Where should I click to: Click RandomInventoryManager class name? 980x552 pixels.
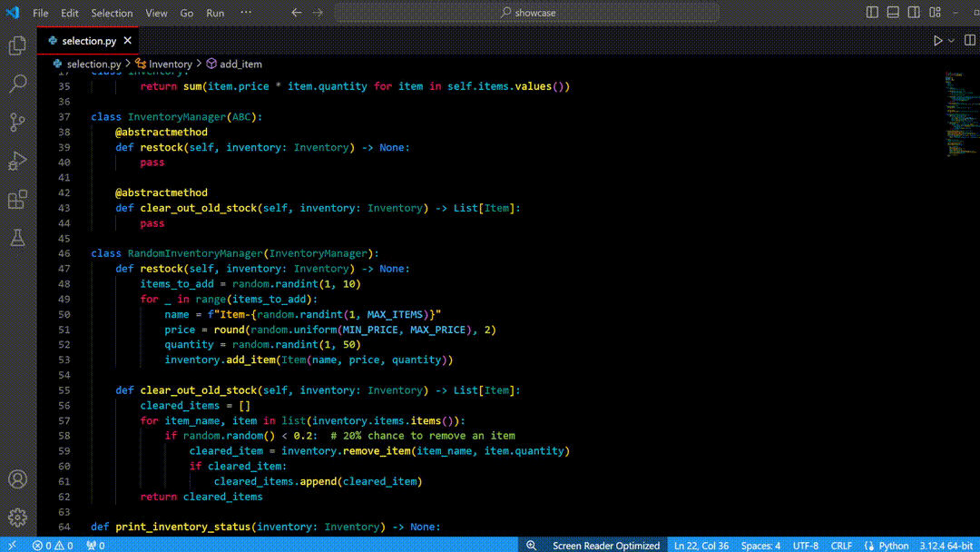click(x=195, y=253)
